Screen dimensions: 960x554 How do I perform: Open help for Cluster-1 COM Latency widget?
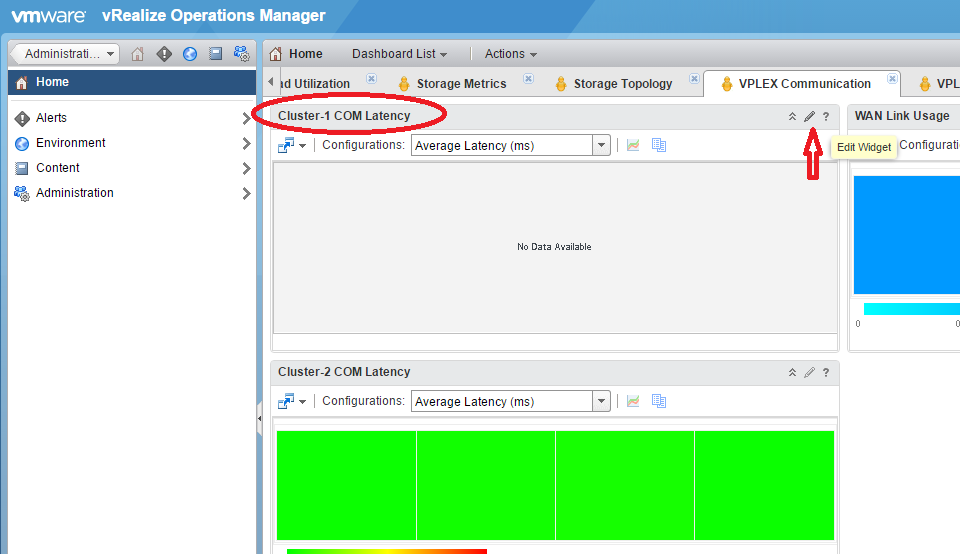tap(826, 116)
